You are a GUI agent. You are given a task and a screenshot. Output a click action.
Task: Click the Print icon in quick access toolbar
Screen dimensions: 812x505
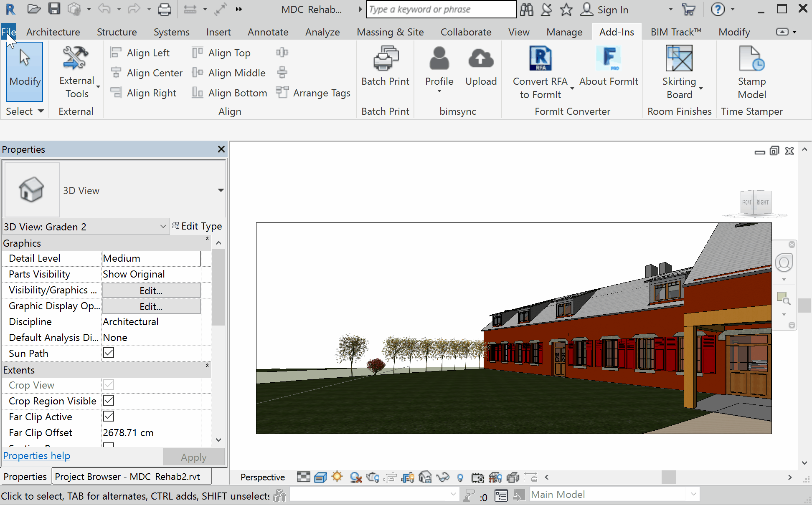164,9
